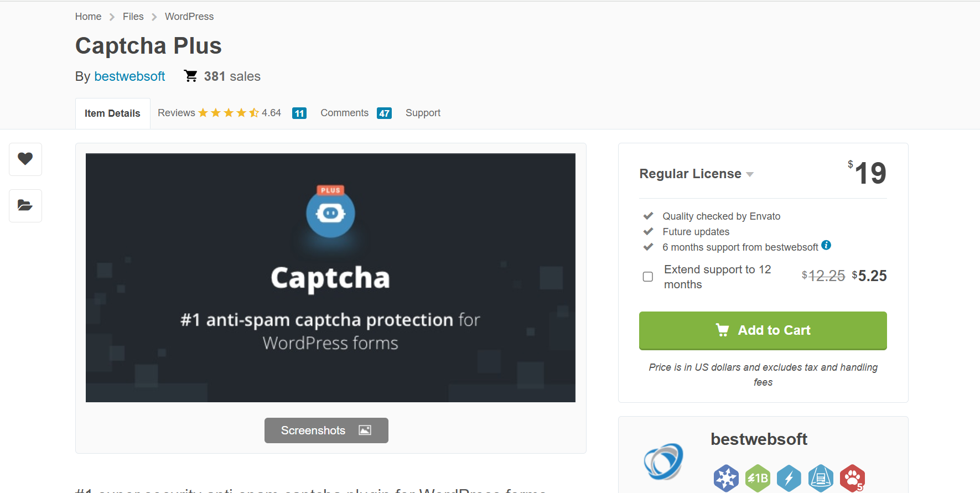Open the Item Details tab

click(112, 113)
